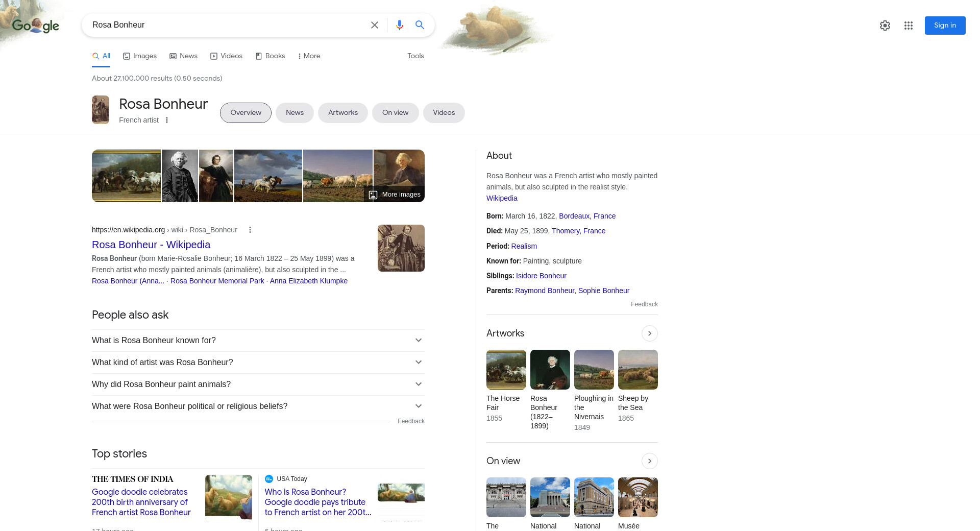This screenshot has height=531, width=980.
Task: Click inside the Rosa Bonheur search field
Action: [x=225, y=25]
